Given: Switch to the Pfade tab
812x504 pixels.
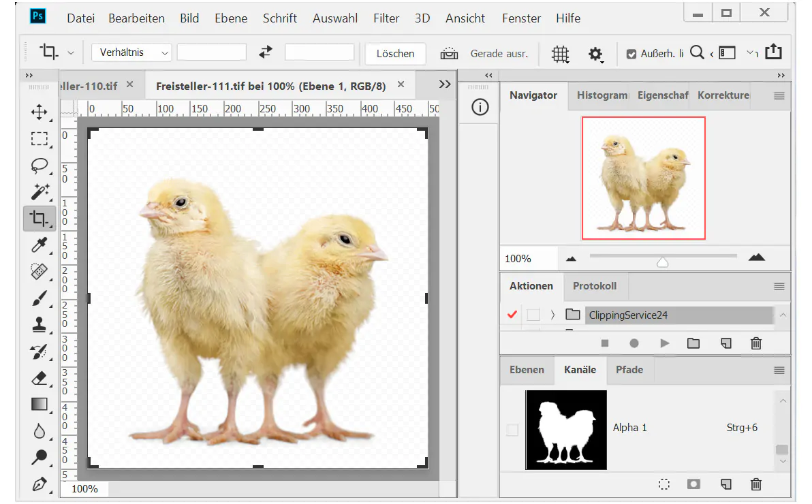Looking at the screenshot, I should 629,370.
